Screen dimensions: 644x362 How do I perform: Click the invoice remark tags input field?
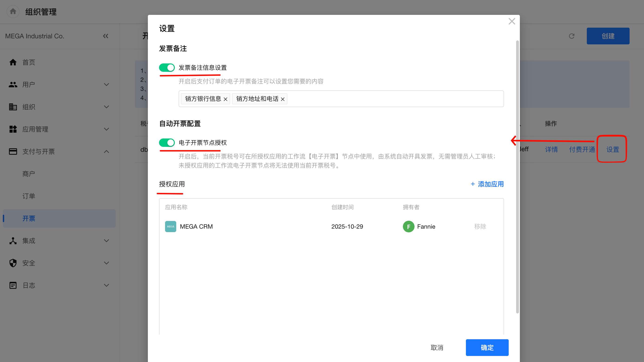[395, 99]
